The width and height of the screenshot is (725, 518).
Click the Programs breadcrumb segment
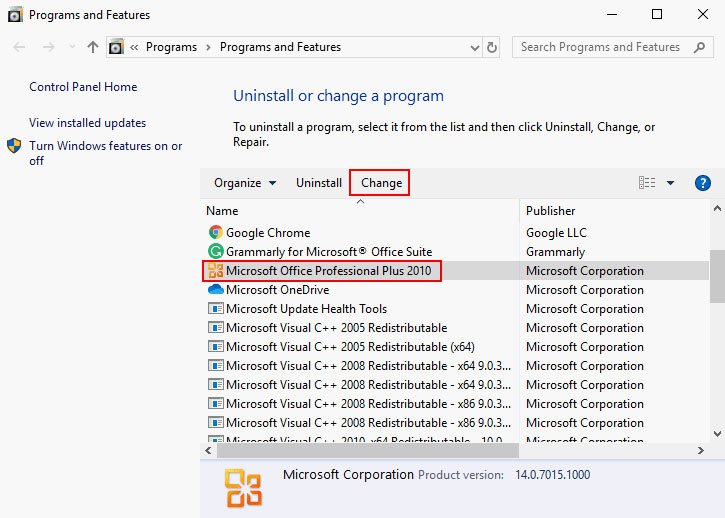point(172,47)
